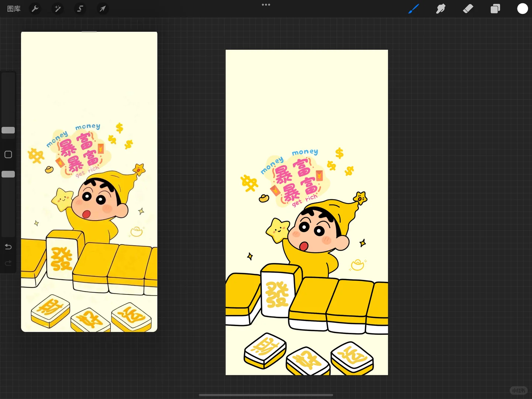The width and height of the screenshot is (532, 399).
Task: Click the brush size slider handle
Action: (8, 130)
